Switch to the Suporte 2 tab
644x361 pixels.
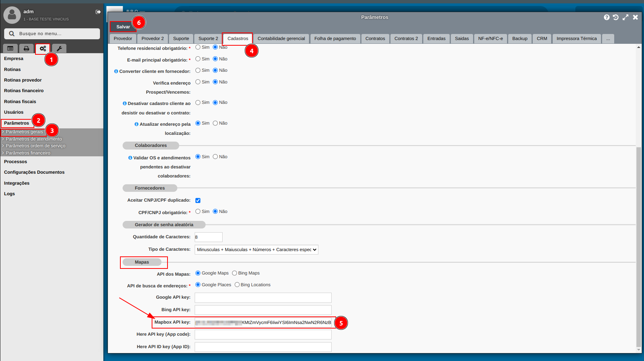pyautogui.click(x=208, y=39)
